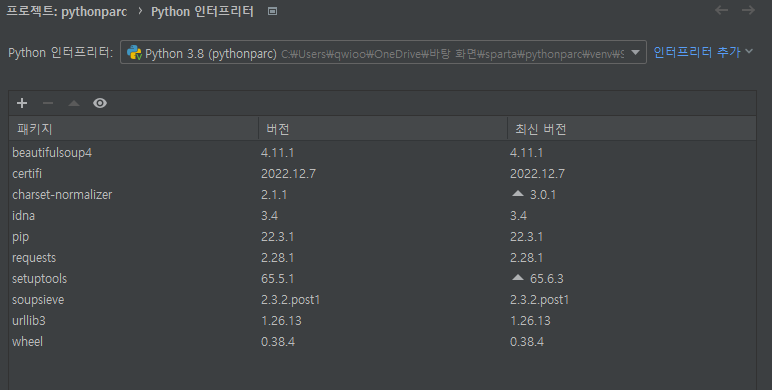
Task: Select the wheel package row
Action: pos(383,342)
